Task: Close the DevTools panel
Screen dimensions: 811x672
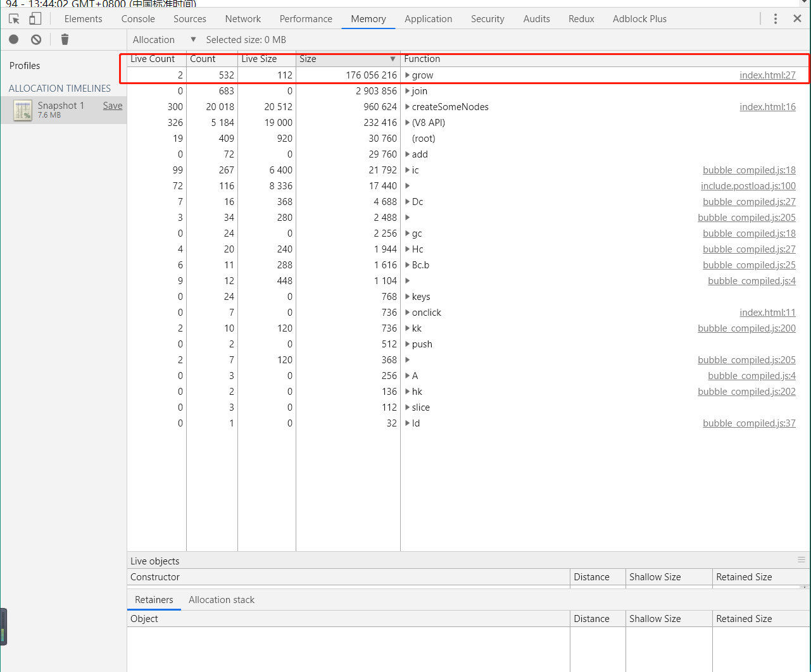Action: tap(797, 19)
